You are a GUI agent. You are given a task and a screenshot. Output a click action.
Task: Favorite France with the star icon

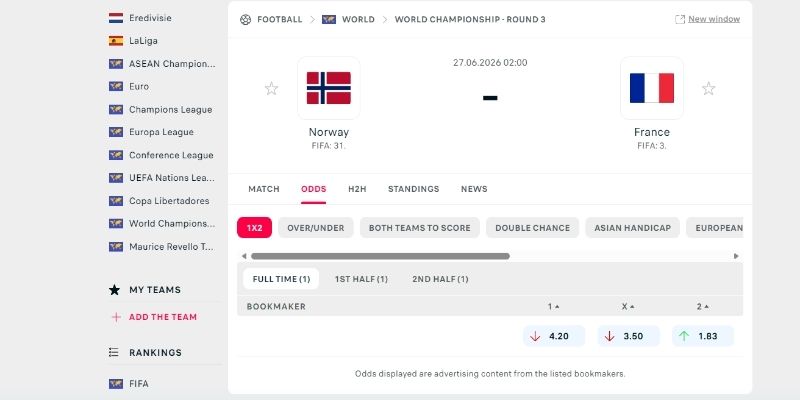pyautogui.click(x=708, y=89)
